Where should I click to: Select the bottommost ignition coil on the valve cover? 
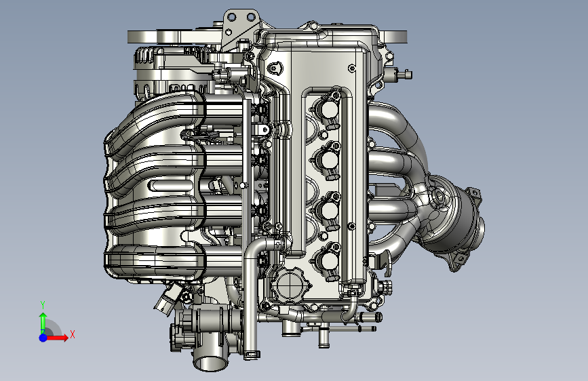coord(330,262)
